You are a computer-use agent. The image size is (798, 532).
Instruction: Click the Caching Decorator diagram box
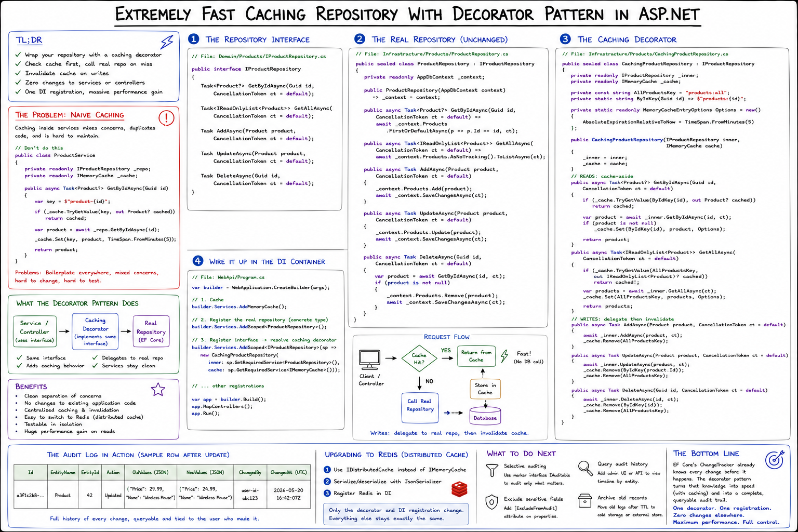click(96, 331)
